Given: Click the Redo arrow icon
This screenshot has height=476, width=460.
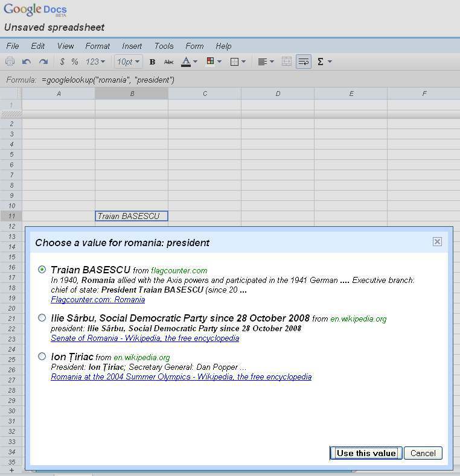Looking at the screenshot, I should point(43,62).
